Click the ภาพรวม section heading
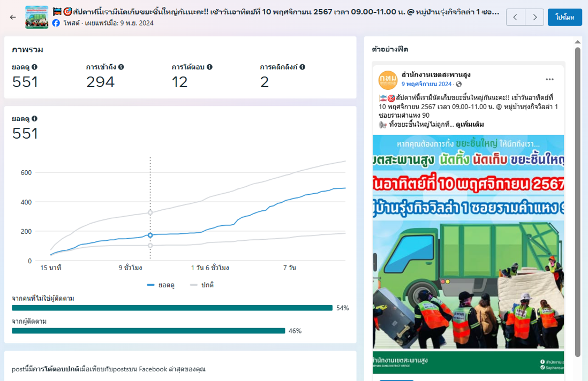 (27, 49)
